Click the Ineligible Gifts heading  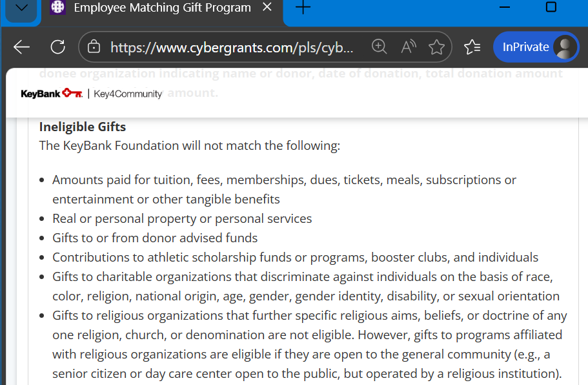point(83,127)
